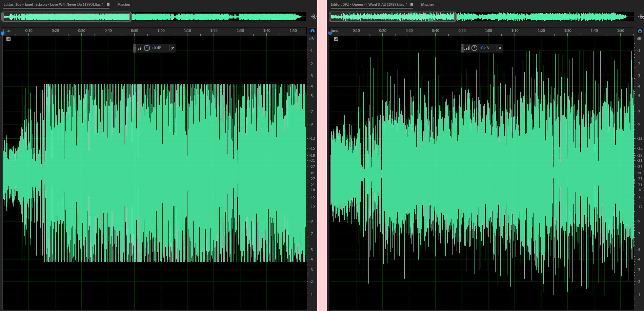This screenshot has width=644, height=311.
Task: Pin the gain HUD in Queen editor
Action: point(500,48)
